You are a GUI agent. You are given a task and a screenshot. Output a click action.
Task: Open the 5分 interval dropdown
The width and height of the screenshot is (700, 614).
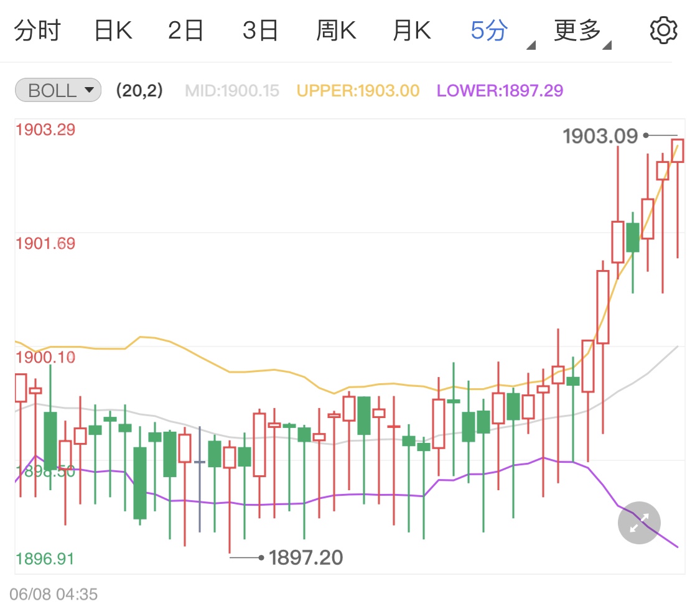pyautogui.click(x=502, y=32)
